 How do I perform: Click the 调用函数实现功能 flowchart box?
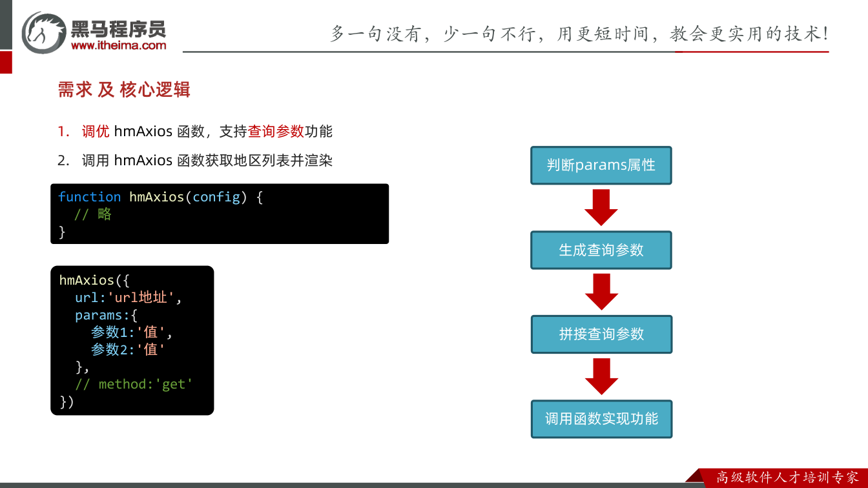601,419
